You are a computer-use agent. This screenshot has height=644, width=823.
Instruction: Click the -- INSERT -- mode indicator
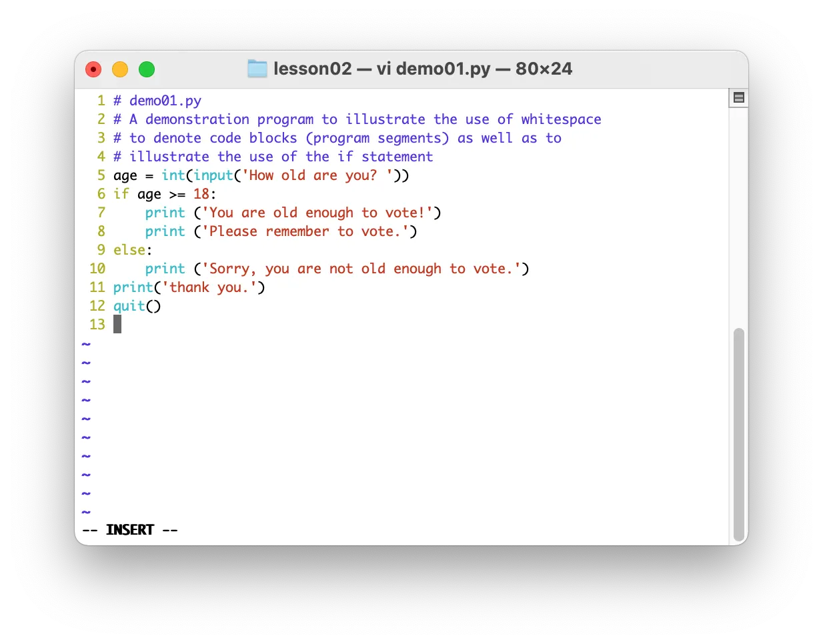click(x=131, y=529)
